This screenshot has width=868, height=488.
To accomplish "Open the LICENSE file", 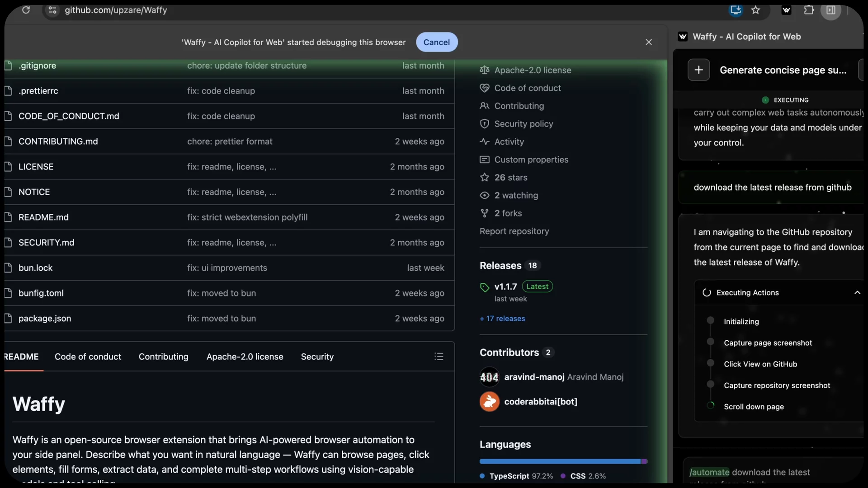I will pos(36,167).
